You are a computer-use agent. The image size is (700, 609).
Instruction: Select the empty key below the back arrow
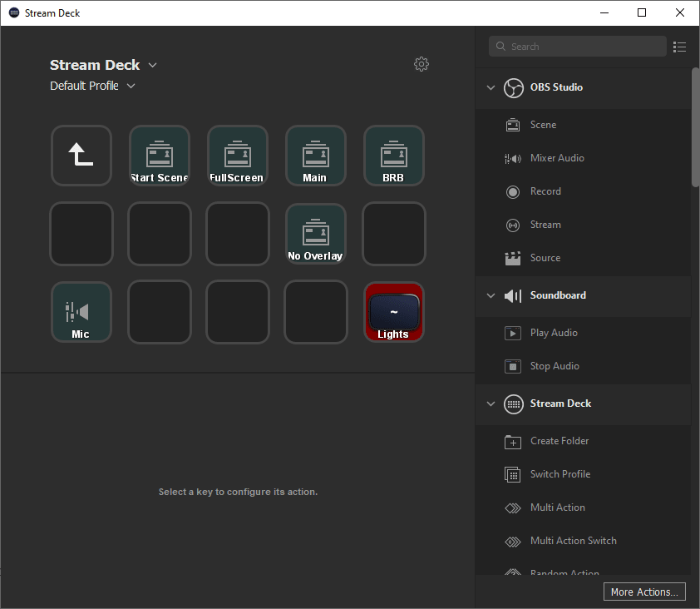click(x=81, y=233)
